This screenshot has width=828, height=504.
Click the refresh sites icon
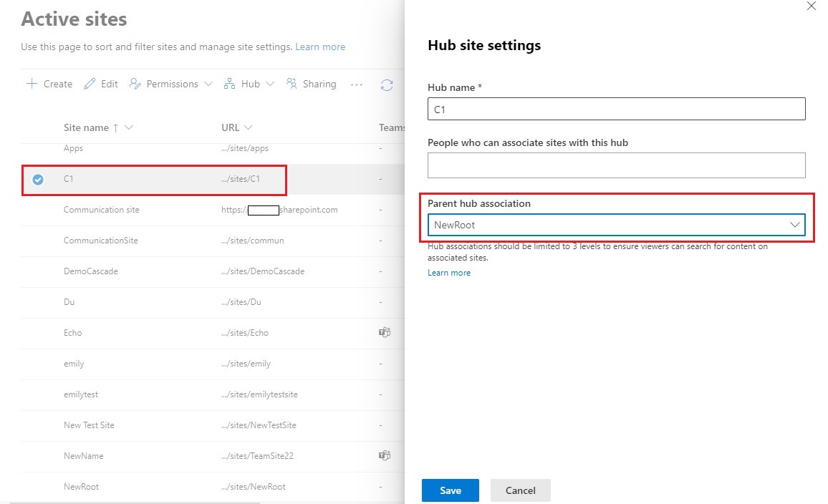click(387, 85)
